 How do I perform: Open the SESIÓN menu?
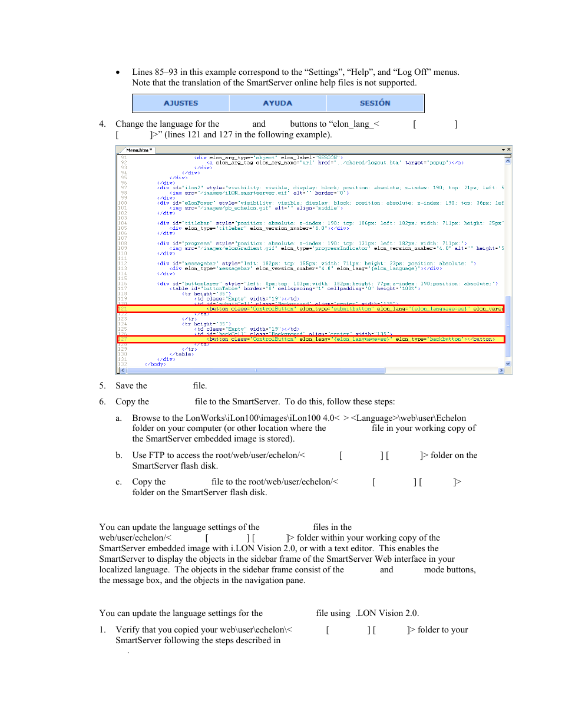click(375, 103)
